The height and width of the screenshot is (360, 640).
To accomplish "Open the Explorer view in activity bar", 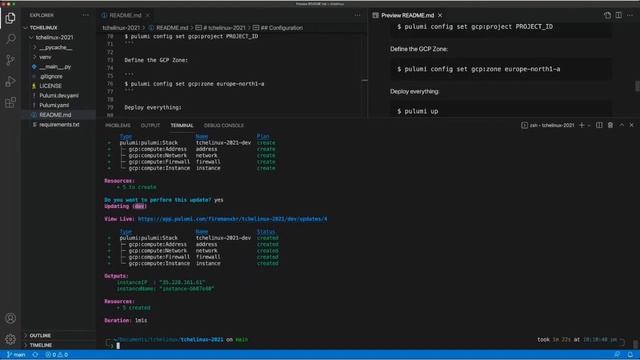I will [x=11, y=18].
